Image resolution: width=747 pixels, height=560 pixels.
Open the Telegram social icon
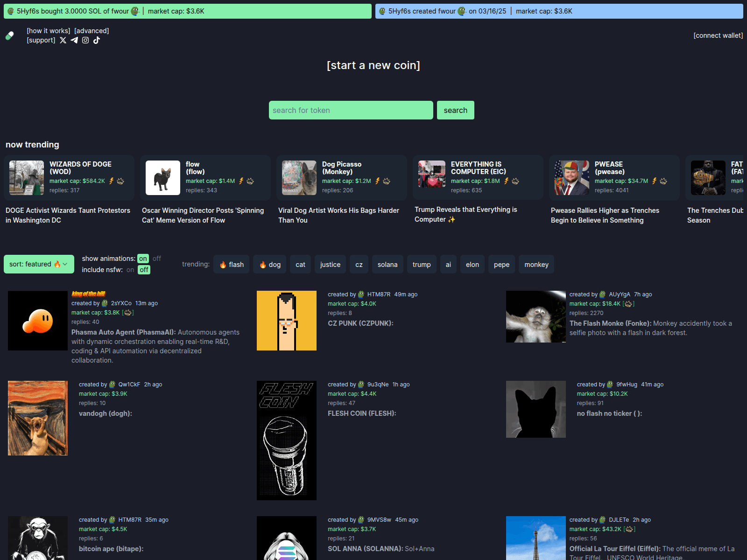click(74, 40)
